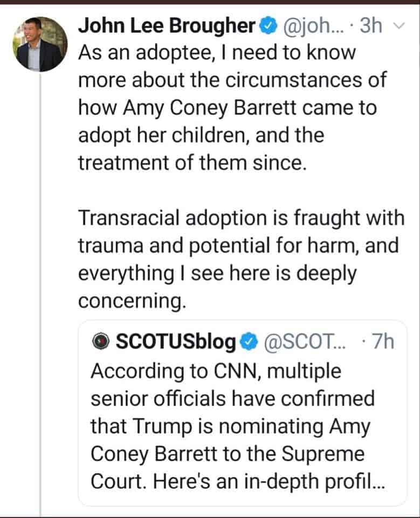Open the SCOTUSblog avatar icon
Viewport: 420px width, 518px height.
coord(101,341)
